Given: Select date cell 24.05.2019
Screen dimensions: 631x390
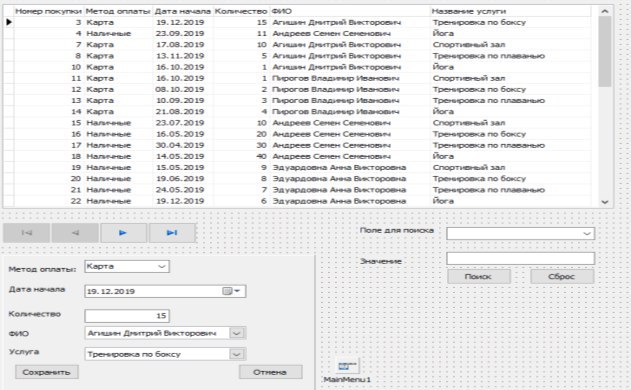Looking at the screenshot, I should (180, 190).
